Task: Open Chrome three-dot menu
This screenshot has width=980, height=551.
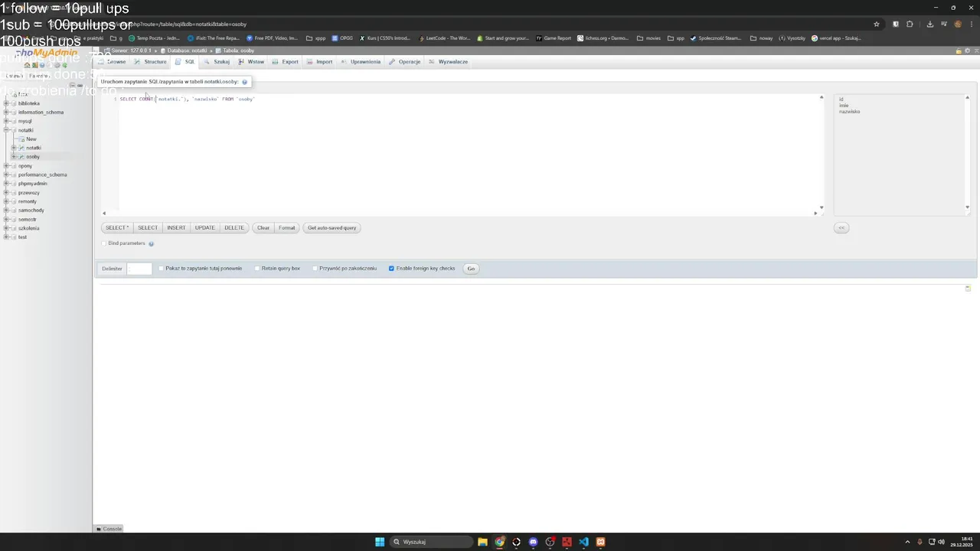Action: tap(972, 24)
